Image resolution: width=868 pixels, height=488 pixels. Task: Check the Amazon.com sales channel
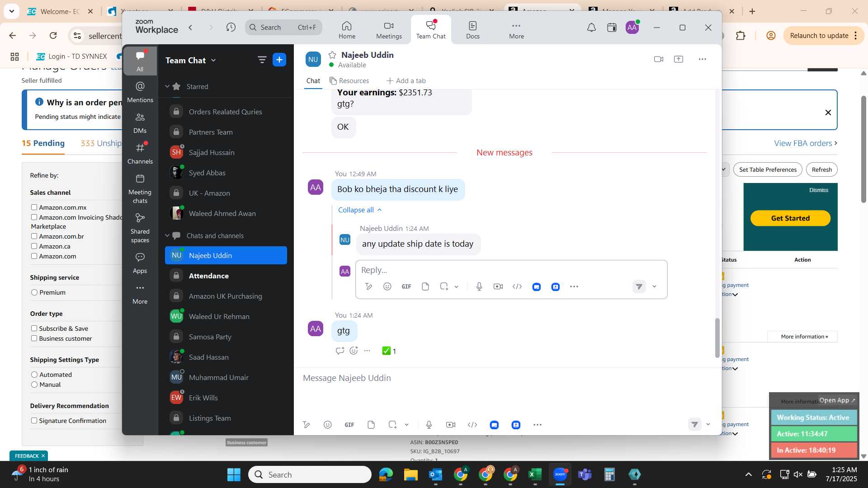tap(34, 256)
